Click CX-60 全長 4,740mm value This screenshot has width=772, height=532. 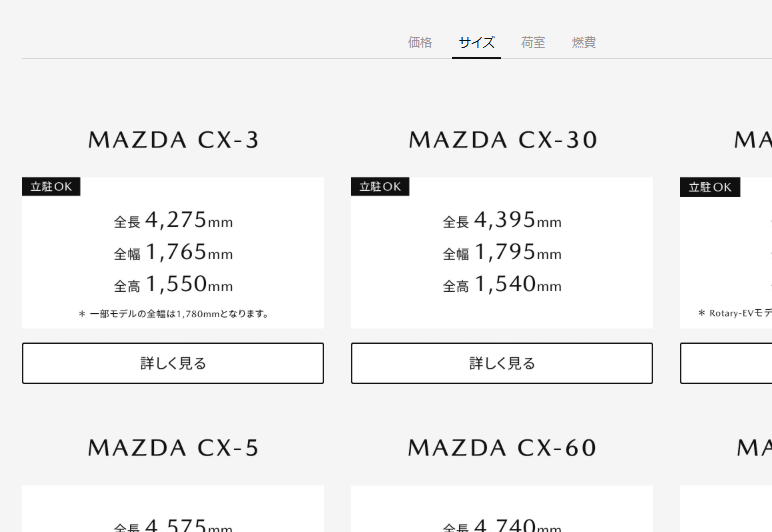(x=502, y=525)
